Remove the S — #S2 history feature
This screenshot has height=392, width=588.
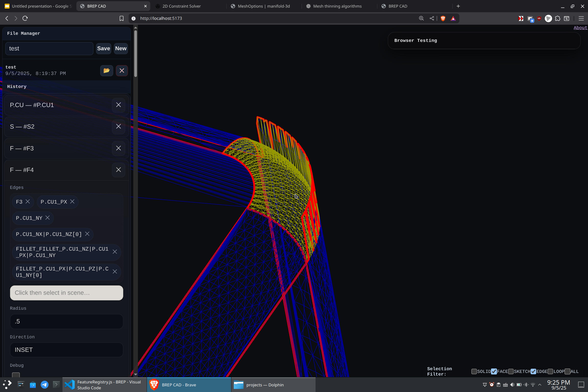pos(119,126)
